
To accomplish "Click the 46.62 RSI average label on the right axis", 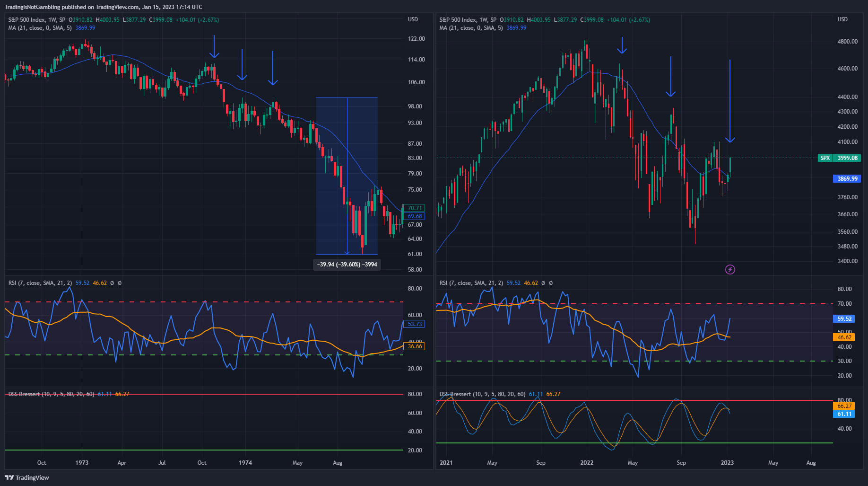I will click(844, 337).
